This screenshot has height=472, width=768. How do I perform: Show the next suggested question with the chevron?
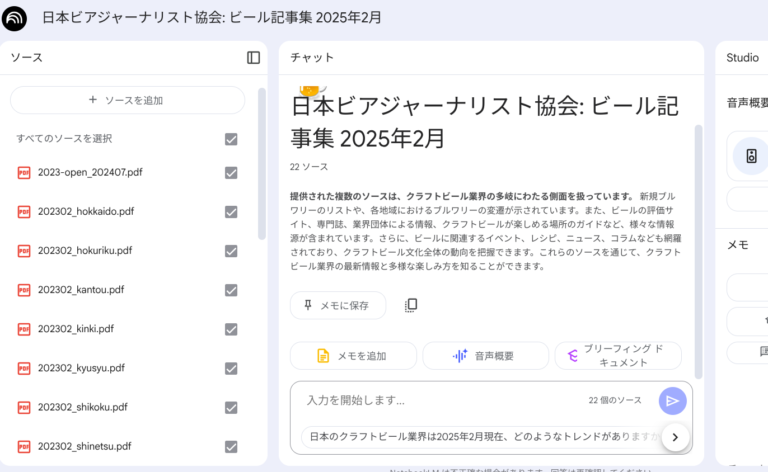pos(675,437)
